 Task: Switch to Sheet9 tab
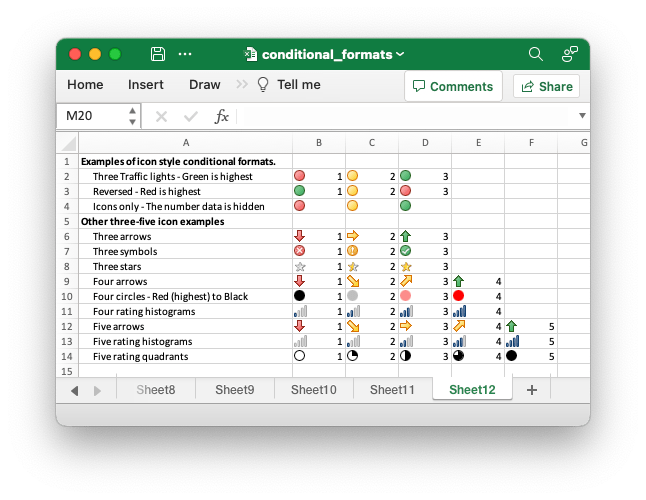[234, 390]
